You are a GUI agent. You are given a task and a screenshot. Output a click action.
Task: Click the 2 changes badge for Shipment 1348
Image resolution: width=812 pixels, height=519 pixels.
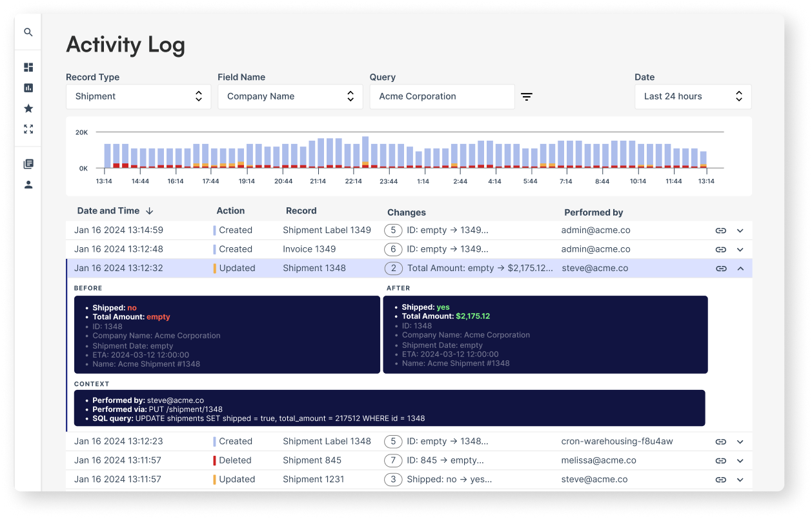[392, 268]
